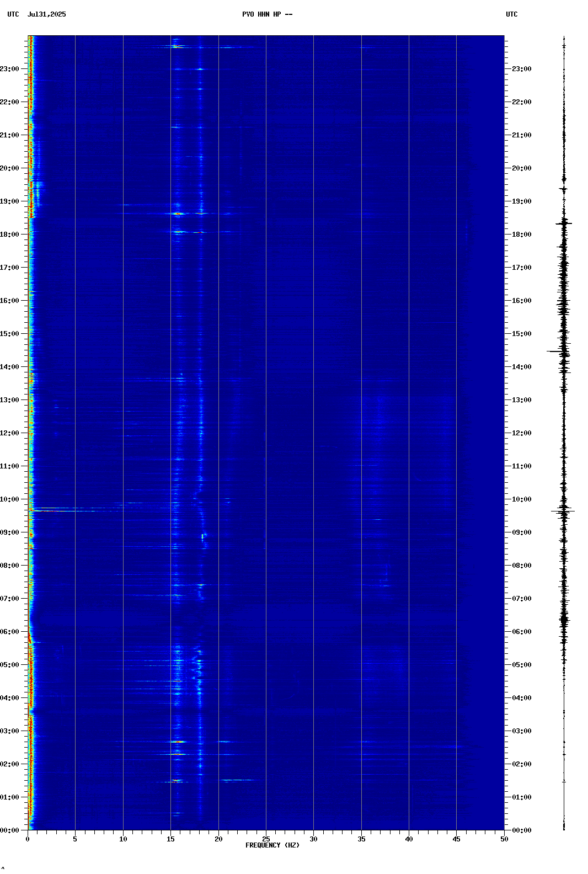Click the red hotspot near 15 Hz after 18:30
588x874 pixels.
(177, 214)
